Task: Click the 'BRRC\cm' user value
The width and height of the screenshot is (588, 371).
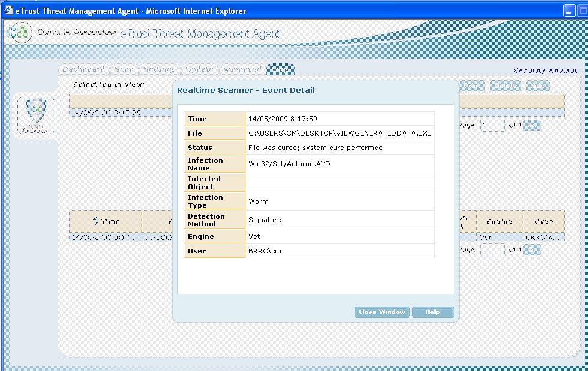Action: [265, 251]
